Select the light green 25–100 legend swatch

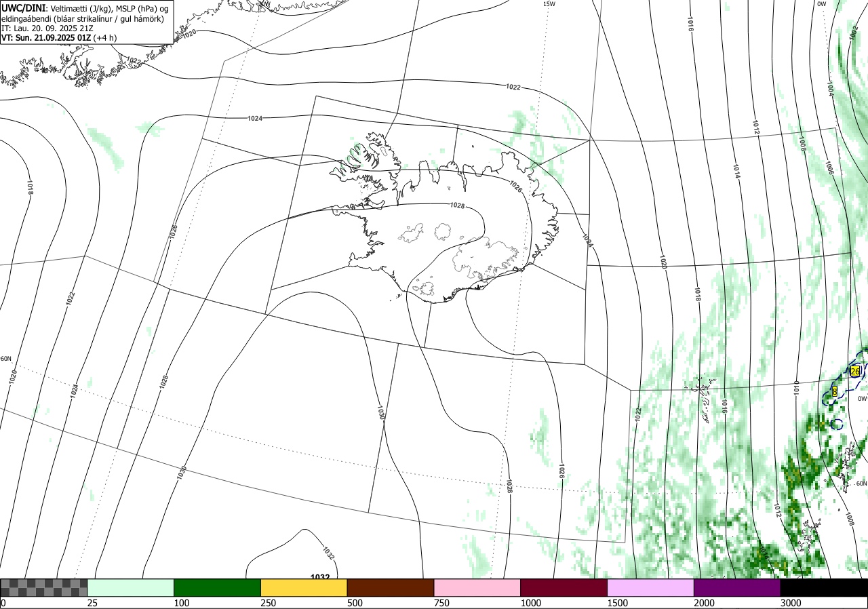point(131,587)
